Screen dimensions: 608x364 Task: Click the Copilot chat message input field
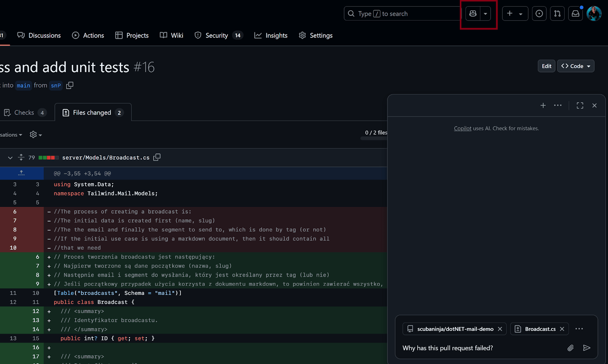point(475,348)
